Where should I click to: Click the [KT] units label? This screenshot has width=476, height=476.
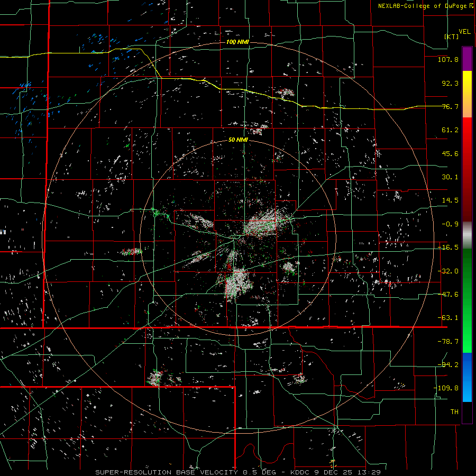pos(452,36)
